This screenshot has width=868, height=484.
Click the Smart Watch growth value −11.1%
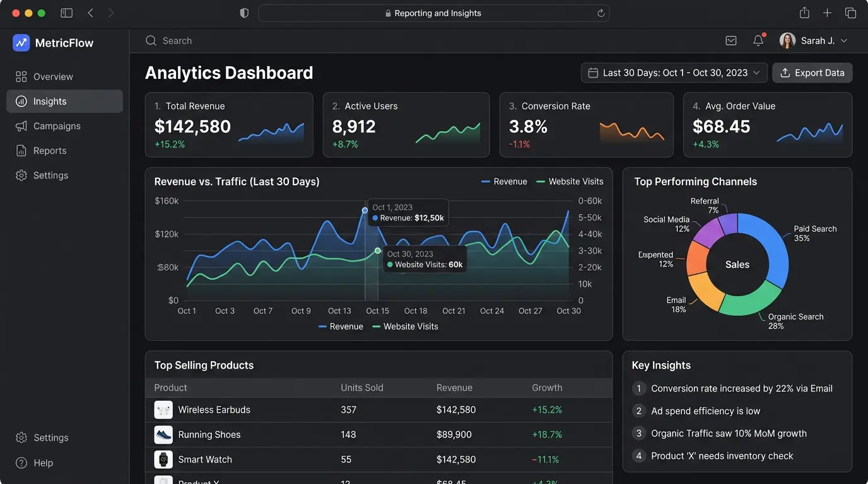546,459
